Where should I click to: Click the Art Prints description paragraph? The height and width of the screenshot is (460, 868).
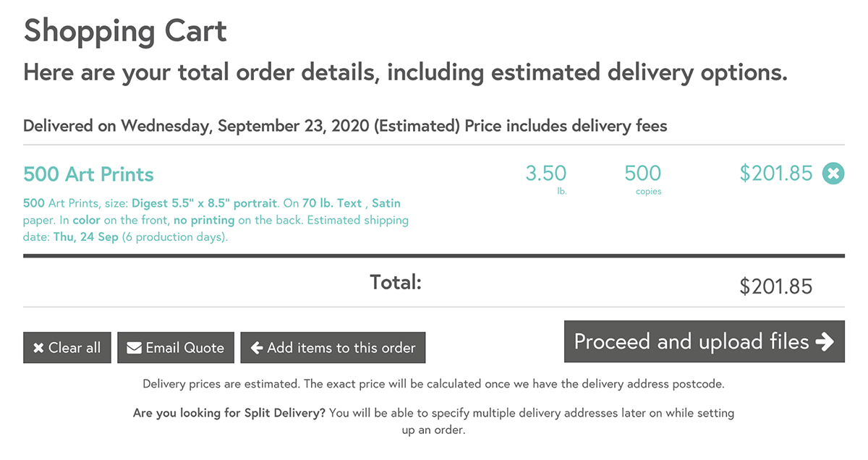[x=216, y=220]
